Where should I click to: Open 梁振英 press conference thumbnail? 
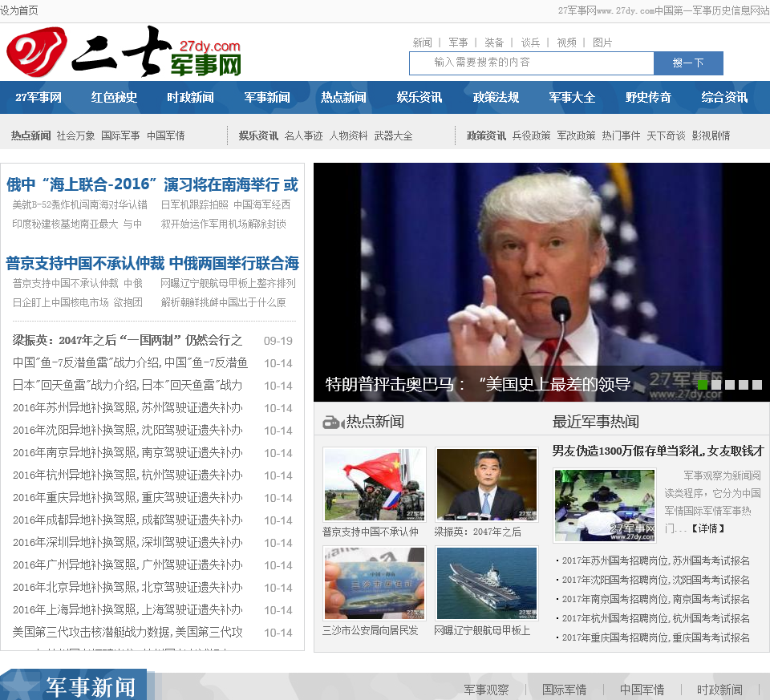[x=487, y=484]
